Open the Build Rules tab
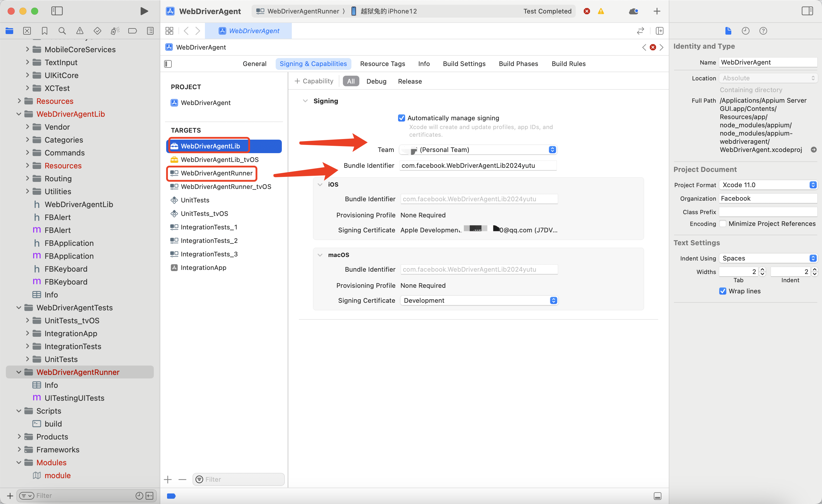The image size is (822, 504). pos(568,64)
